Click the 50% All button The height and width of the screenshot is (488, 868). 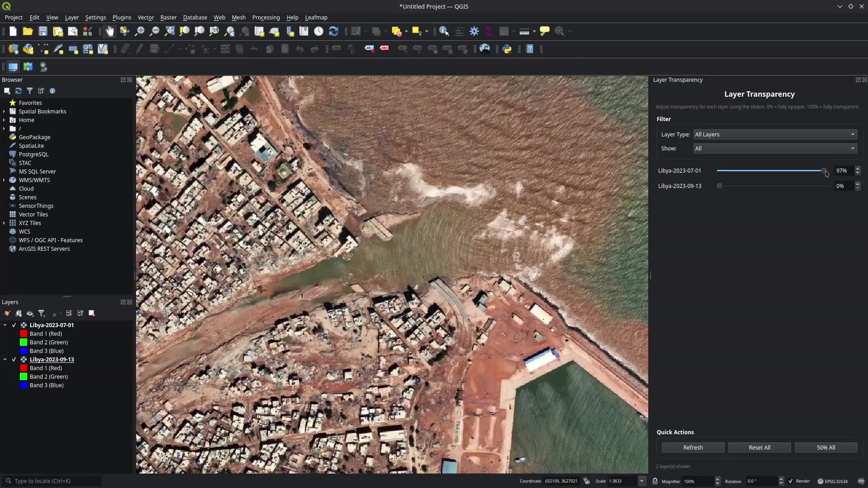coord(826,448)
